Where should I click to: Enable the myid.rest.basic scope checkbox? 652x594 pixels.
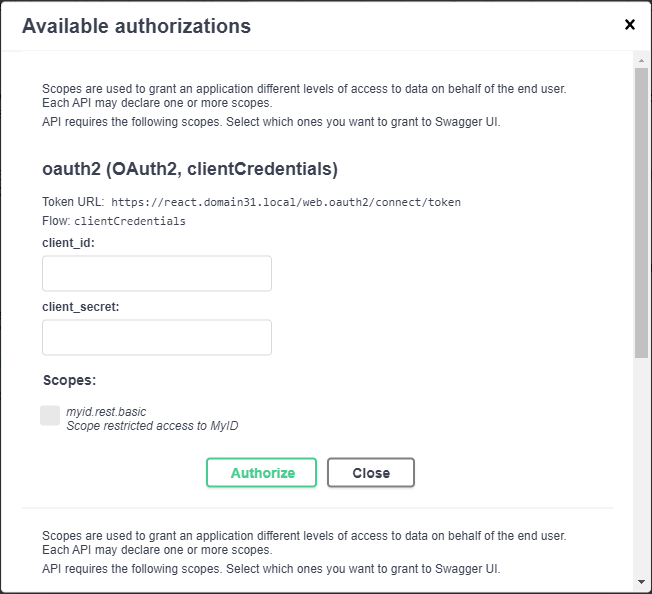click(x=50, y=415)
